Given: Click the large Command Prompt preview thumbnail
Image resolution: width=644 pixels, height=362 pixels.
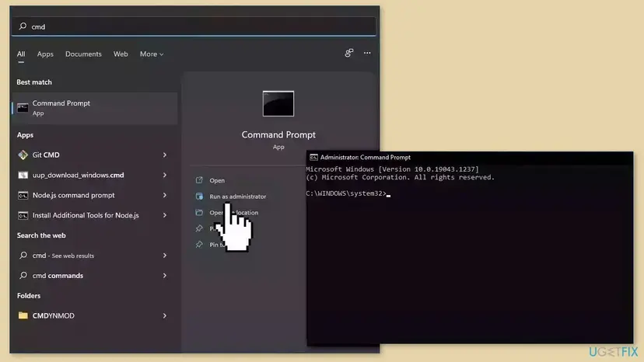Looking at the screenshot, I should (x=278, y=103).
